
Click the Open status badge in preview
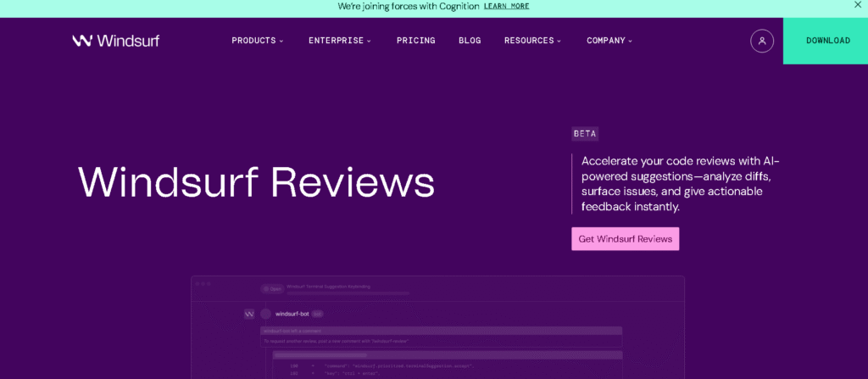(272, 288)
